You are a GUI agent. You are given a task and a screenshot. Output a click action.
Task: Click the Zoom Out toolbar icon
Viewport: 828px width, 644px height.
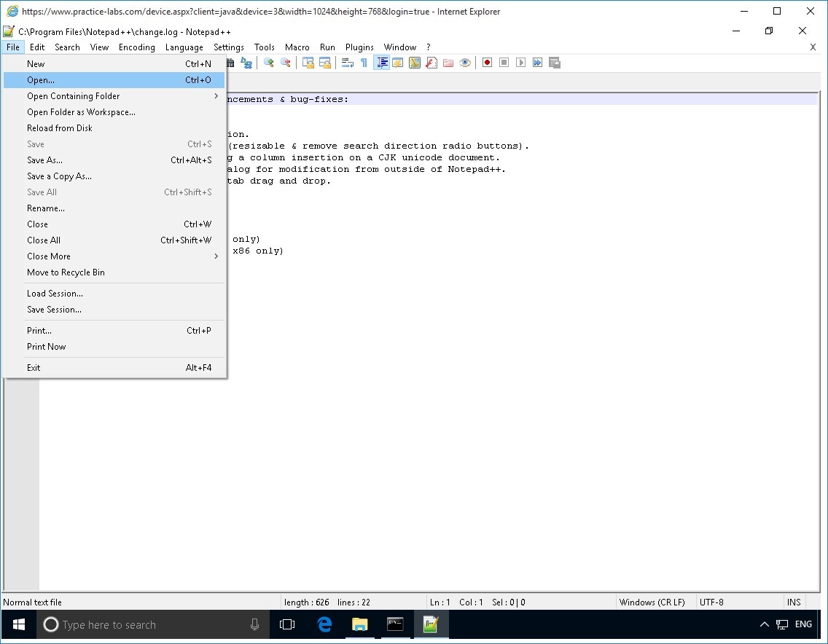point(286,63)
